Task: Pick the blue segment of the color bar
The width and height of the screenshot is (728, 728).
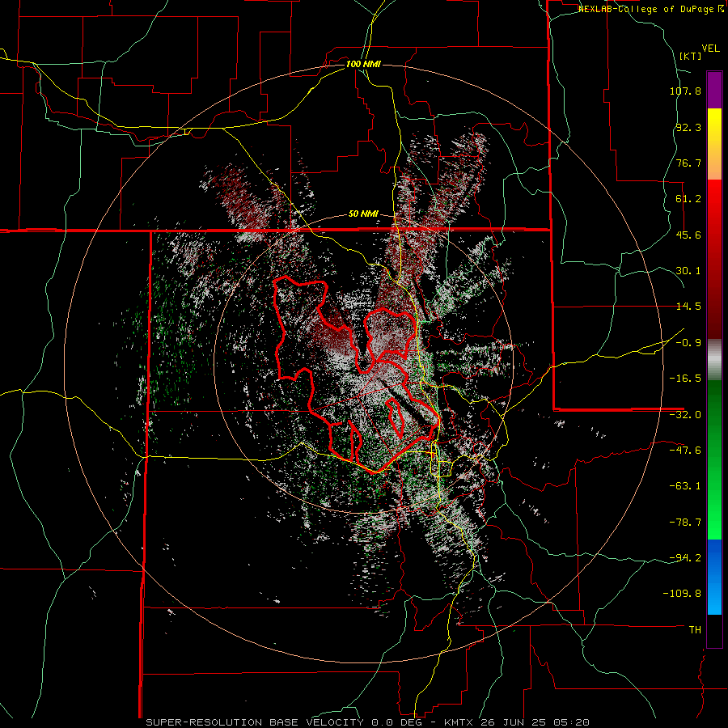Action: (x=714, y=577)
